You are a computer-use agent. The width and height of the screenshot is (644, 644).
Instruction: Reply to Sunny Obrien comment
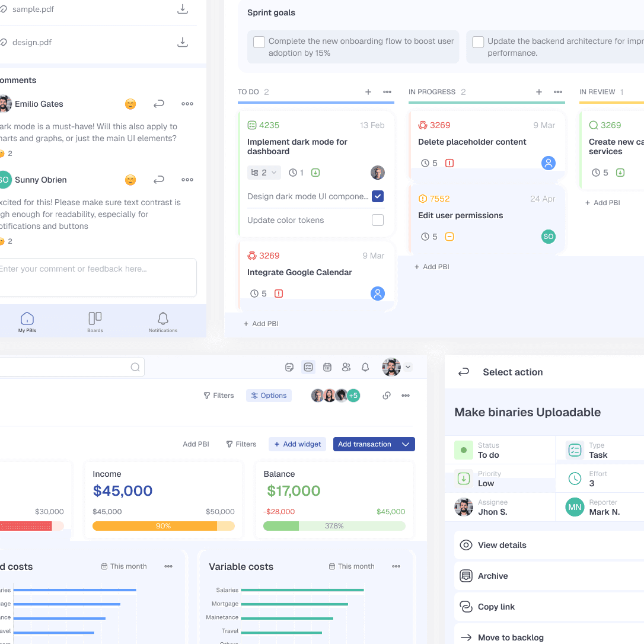click(x=159, y=180)
